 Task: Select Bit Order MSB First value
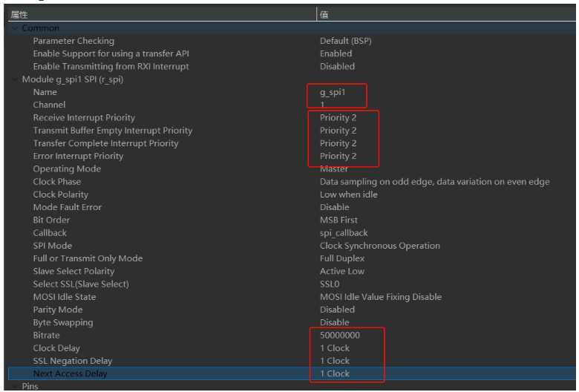click(339, 220)
